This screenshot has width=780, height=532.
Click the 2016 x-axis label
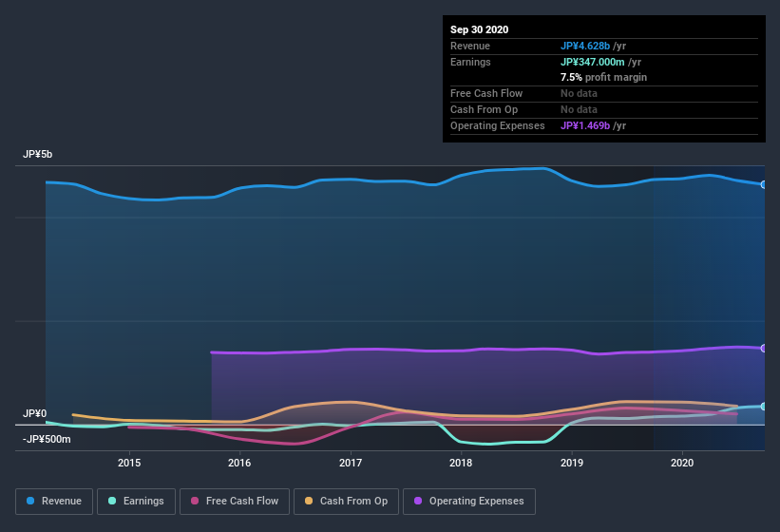239,463
